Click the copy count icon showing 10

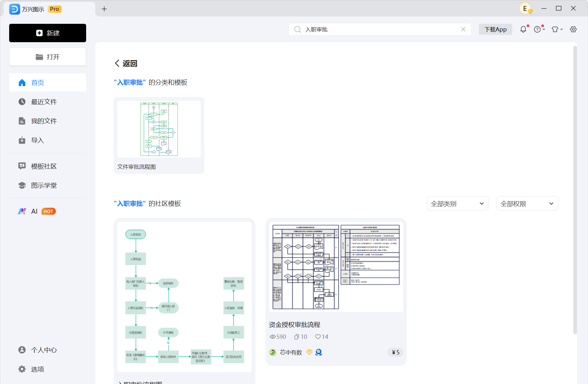tap(297, 337)
